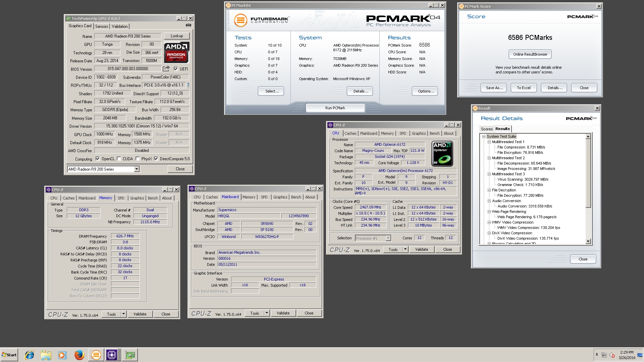
Task: Open Caches tab in CPU-Z Mainboard window
Action: (x=212, y=197)
